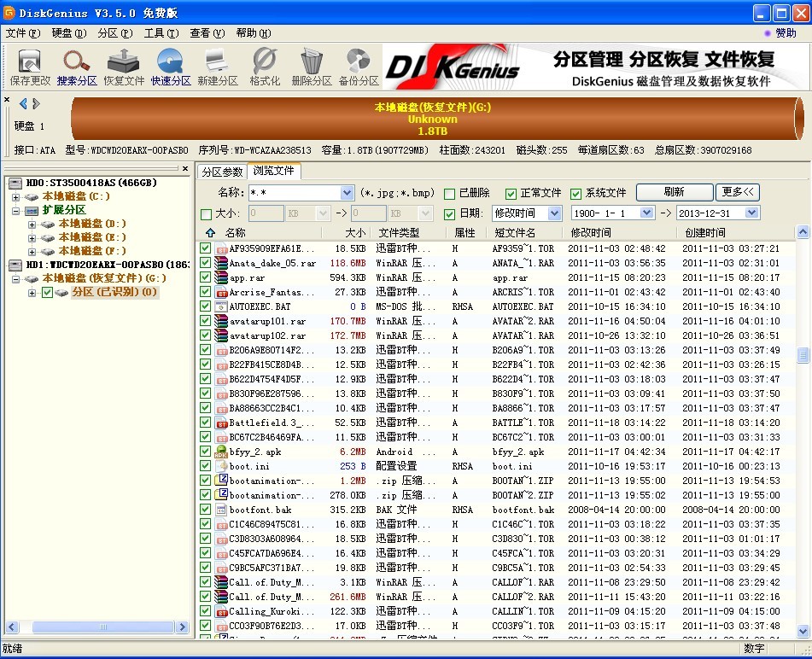Click the rar icon of Anata_dake_05.rar

pyautogui.click(x=222, y=263)
